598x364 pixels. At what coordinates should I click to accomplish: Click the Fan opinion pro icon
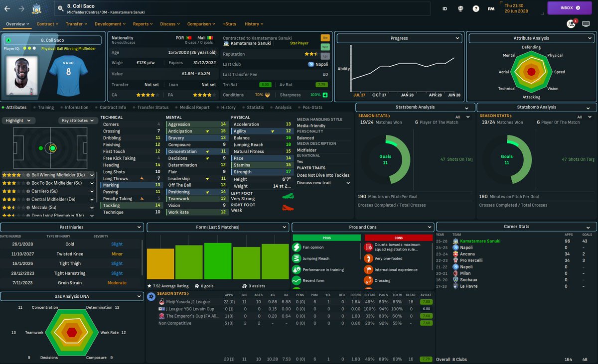296,247
